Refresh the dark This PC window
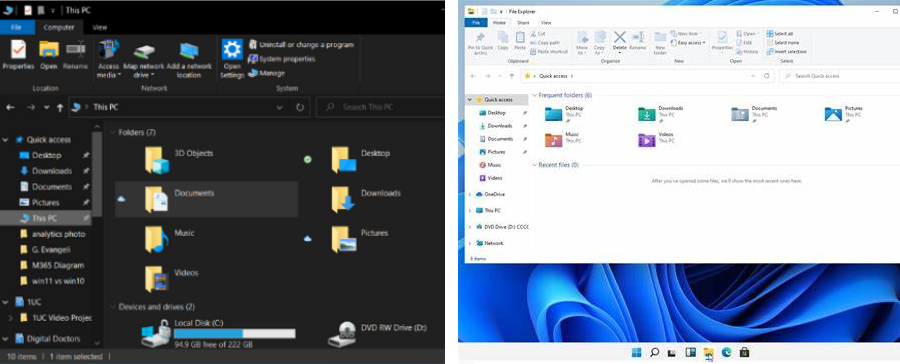Image resolution: width=900 pixels, height=364 pixels. 300,107
